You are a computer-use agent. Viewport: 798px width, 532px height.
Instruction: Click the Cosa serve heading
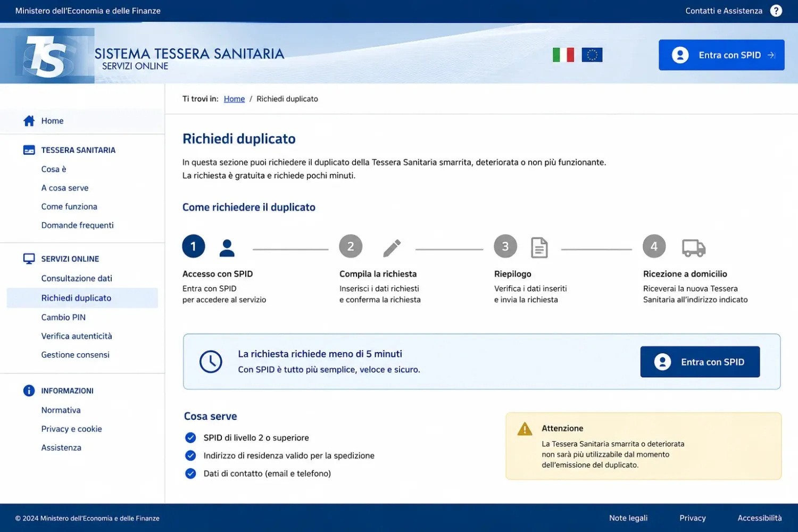(x=211, y=417)
